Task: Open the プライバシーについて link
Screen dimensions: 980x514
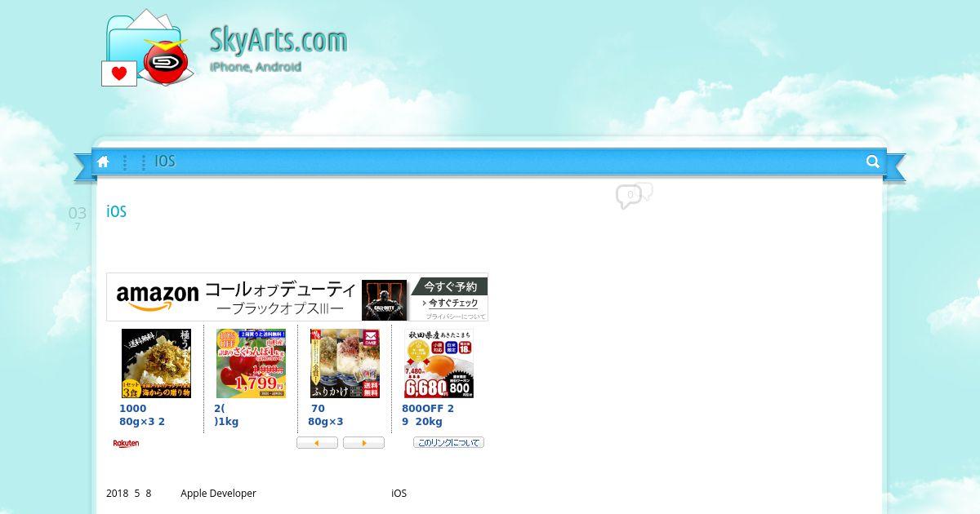Action: (x=455, y=316)
